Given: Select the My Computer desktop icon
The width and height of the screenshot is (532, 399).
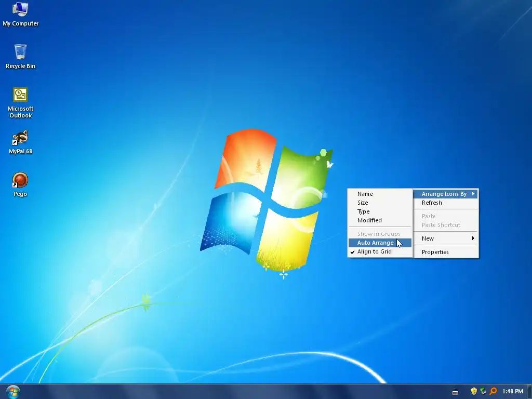Looking at the screenshot, I should click(20, 14).
